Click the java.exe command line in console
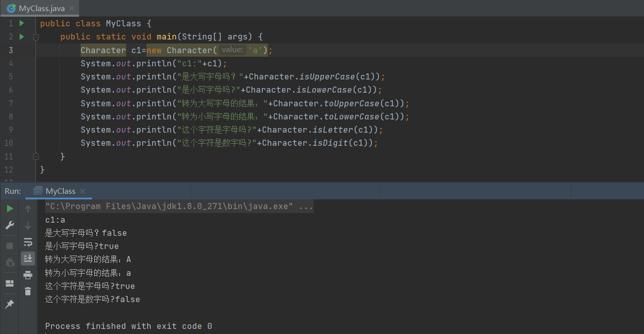Screen dimensions: 644x334 click(x=179, y=206)
